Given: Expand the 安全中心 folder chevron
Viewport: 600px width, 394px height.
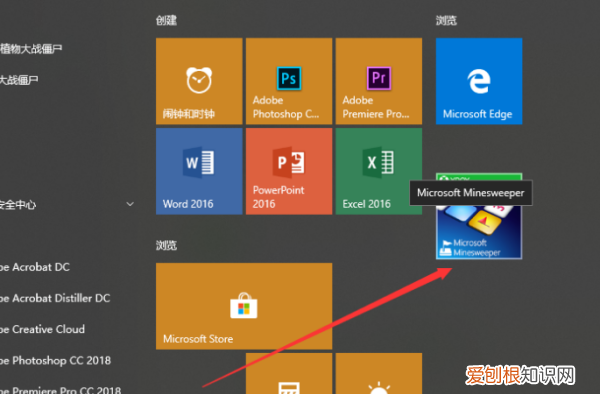Looking at the screenshot, I should click(x=130, y=204).
